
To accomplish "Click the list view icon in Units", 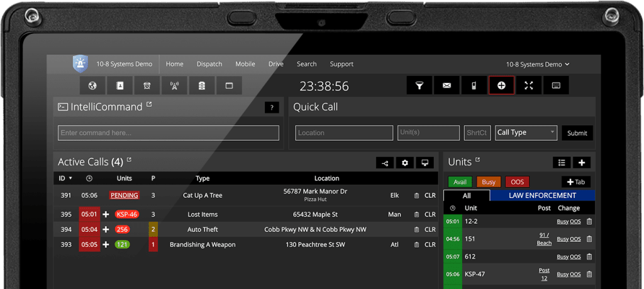I will point(562,163).
